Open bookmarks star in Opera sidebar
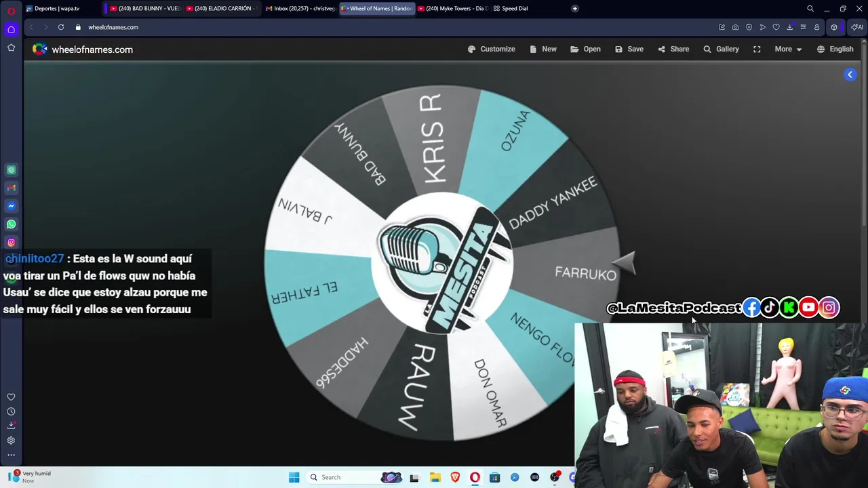This screenshot has width=868, height=488. pyautogui.click(x=11, y=47)
